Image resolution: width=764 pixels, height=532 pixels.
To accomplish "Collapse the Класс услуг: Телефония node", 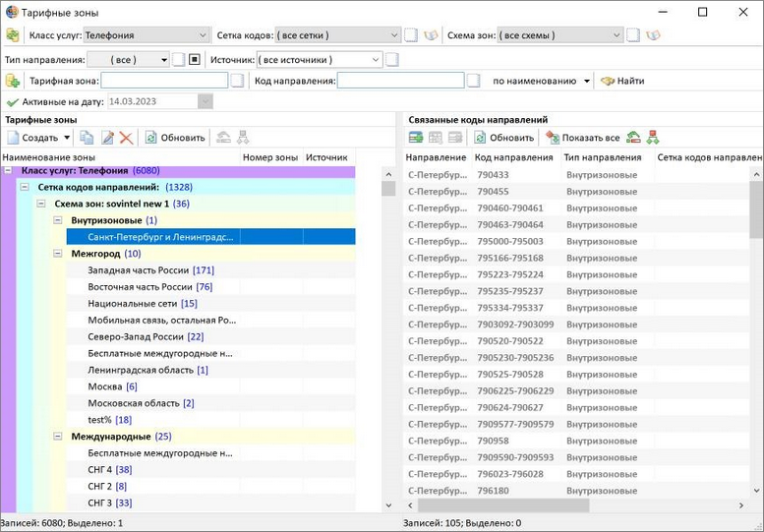I will coord(8,170).
